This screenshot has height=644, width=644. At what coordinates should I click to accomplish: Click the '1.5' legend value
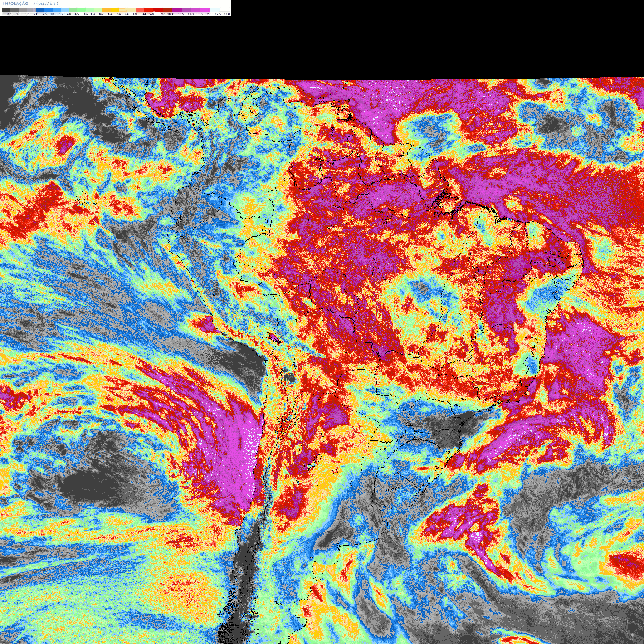point(27,14)
